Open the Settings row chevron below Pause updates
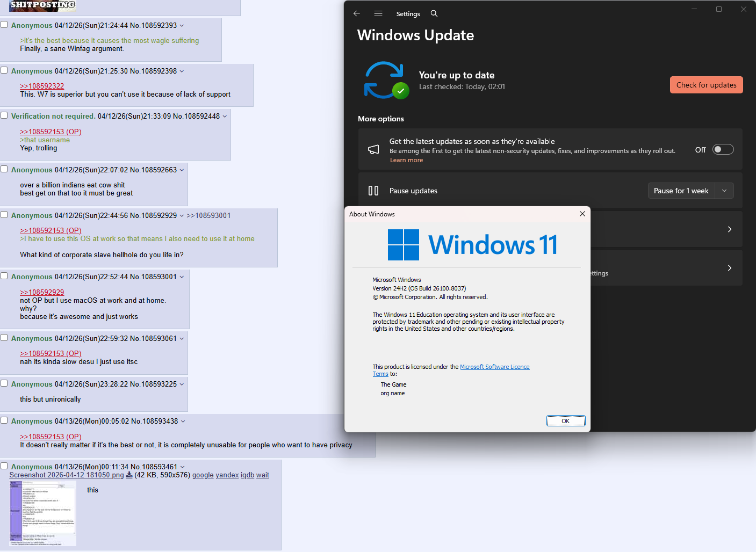Viewport: 756px width, 552px height. click(729, 229)
